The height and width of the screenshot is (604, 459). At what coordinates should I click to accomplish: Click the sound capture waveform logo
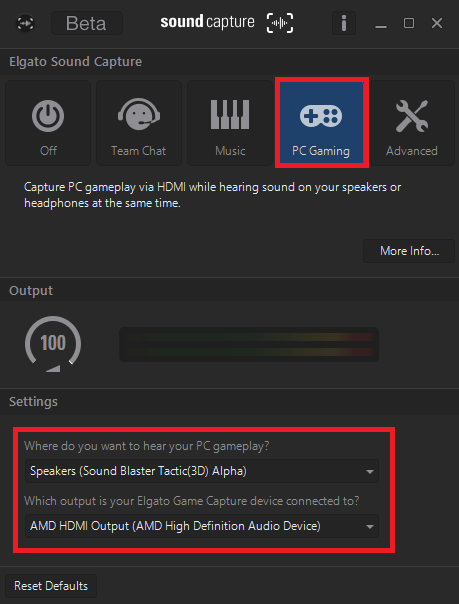click(x=280, y=23)
